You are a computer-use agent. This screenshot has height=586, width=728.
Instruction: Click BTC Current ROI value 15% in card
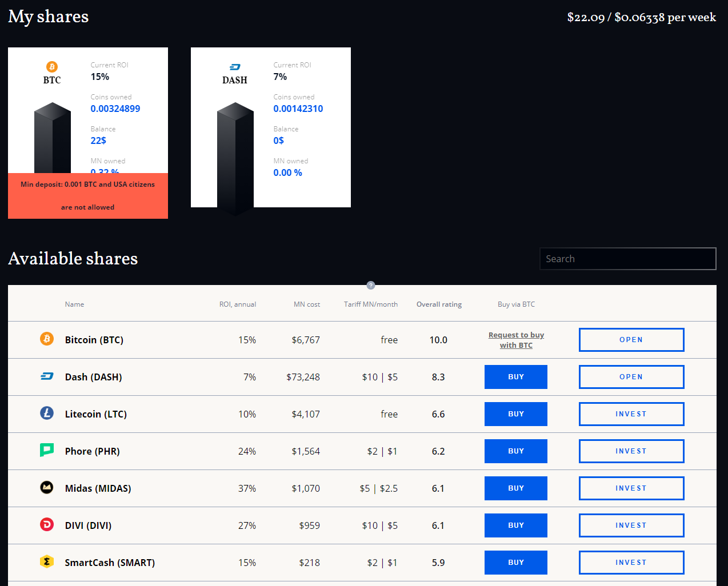[x=100, y=77]
